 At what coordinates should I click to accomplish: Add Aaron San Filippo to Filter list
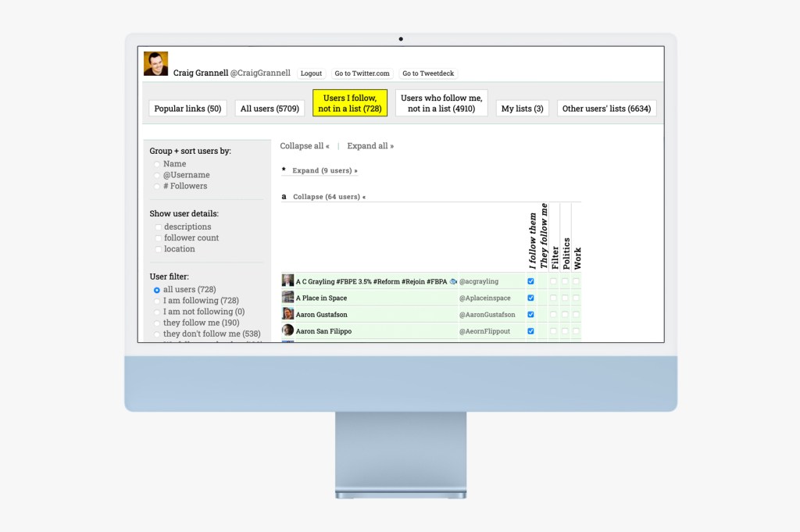tap(554, 331)
